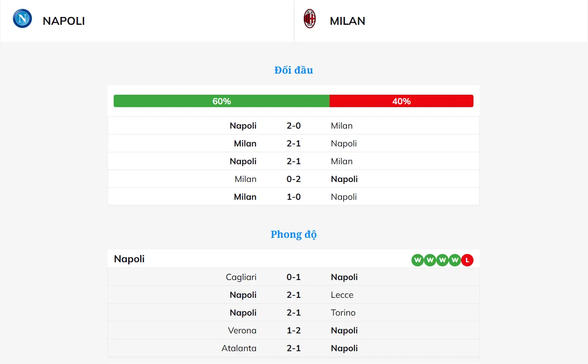Open the Cagliari team link
Viewport: 588px width, 364px height.
[x=241, y=277]
